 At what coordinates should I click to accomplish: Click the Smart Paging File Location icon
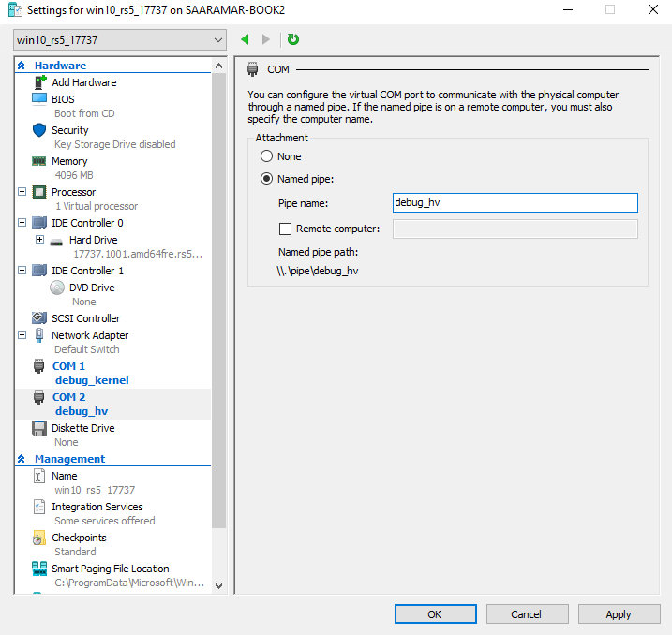39,569
